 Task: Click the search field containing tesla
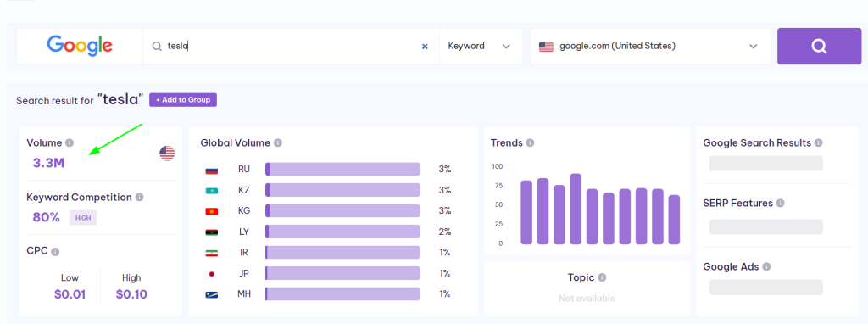pos(291,47)
